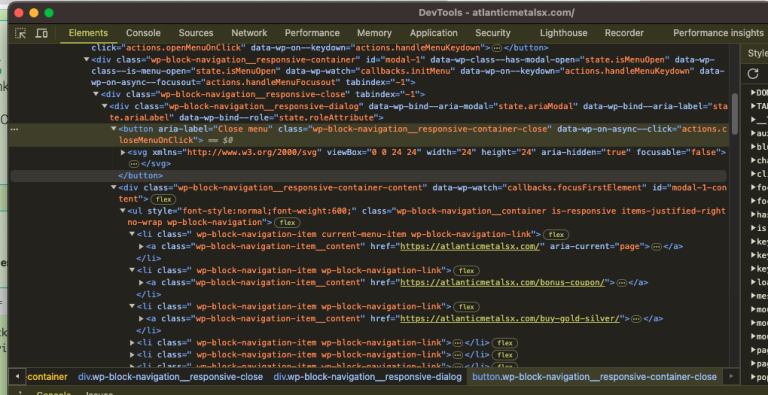Select div.wp-block-navigation__responsive-dialog breadcrumb
Viewport: 768px width, 395px height.
coord(367,377)
